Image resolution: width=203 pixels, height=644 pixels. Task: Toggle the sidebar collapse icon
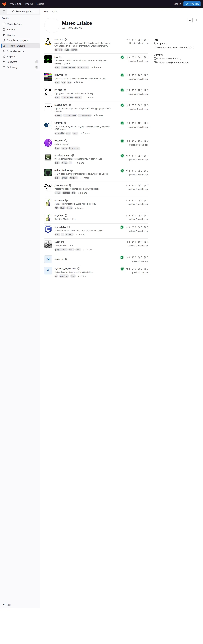[x=4, y=11]
